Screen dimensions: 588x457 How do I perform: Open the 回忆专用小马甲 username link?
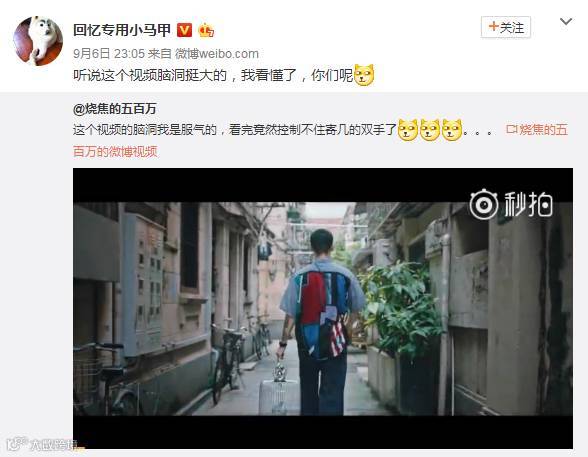point(122,30)
